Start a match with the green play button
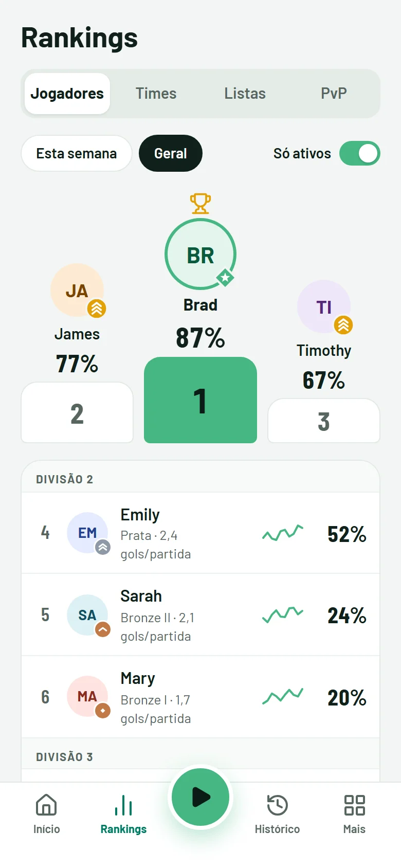 pos(200,797)
